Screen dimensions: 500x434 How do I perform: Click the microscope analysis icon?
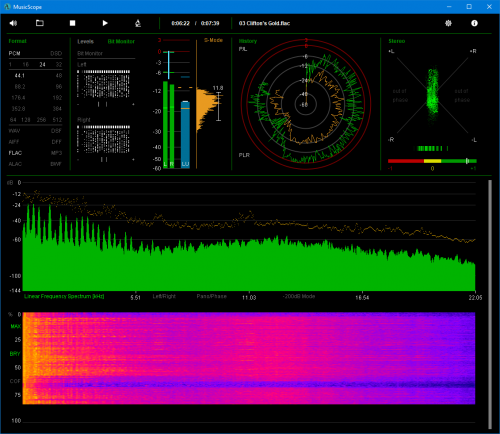(x=138, y=23)
